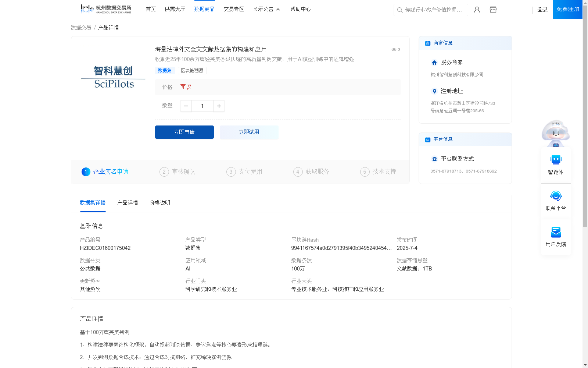Click product number HZIDEC01600175042
Viewport: 588px width, 368px height.
105,248
